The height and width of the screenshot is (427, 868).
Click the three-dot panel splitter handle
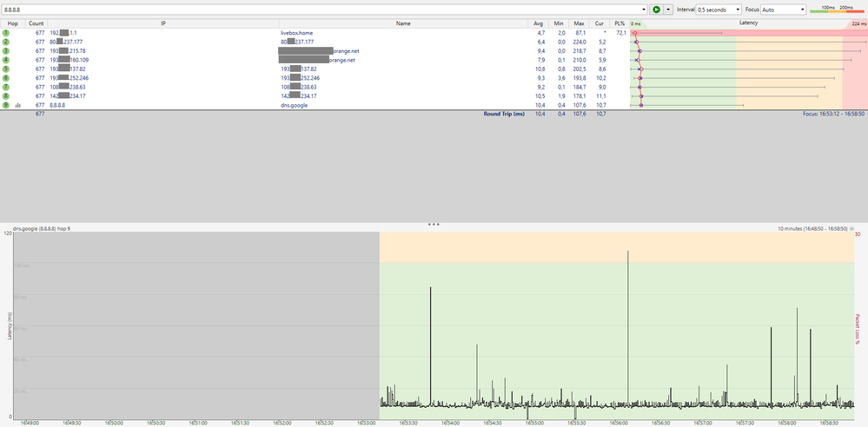pyautogui.click(x=434, y=225)
